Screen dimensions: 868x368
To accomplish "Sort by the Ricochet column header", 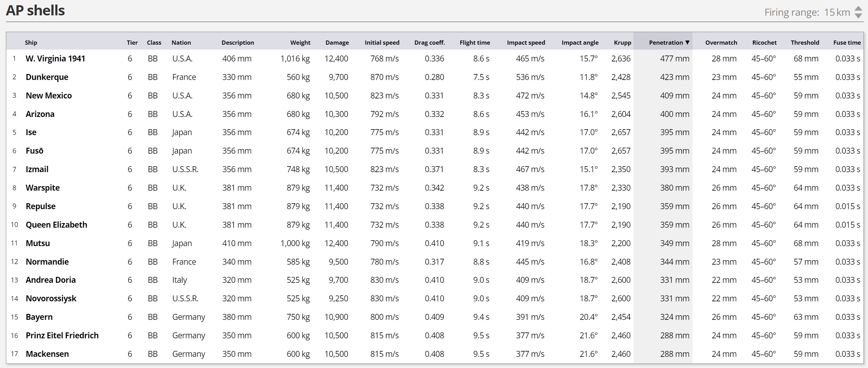I will 765,43.
